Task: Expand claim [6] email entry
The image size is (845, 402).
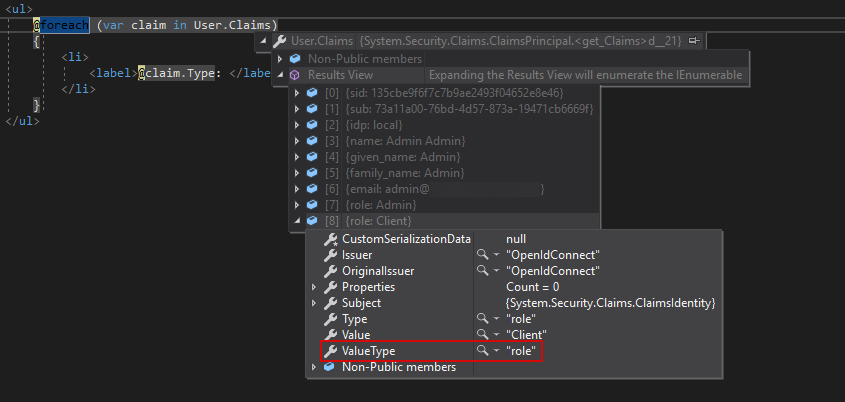Action: point(296,189)
